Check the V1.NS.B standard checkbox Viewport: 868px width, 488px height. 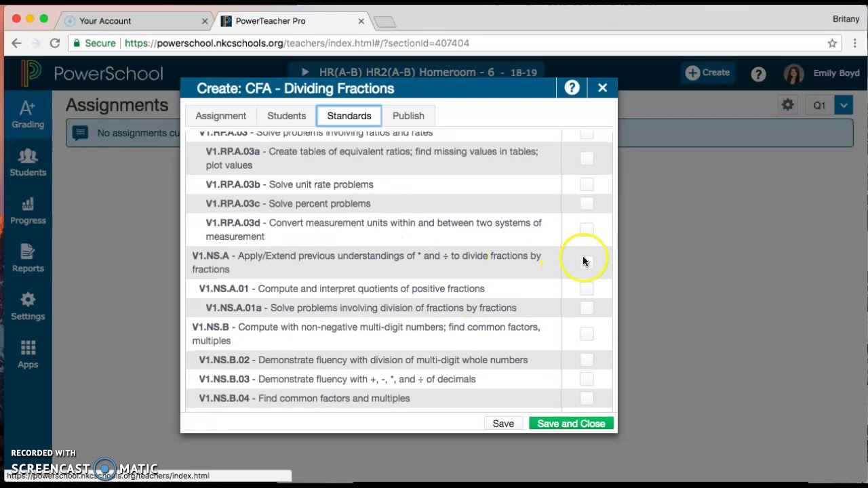click(587, 333)
